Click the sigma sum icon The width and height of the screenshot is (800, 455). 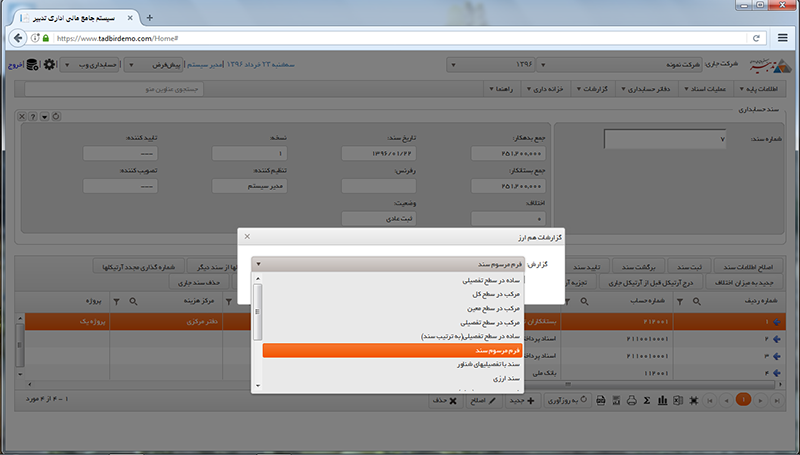coord(647,400)
